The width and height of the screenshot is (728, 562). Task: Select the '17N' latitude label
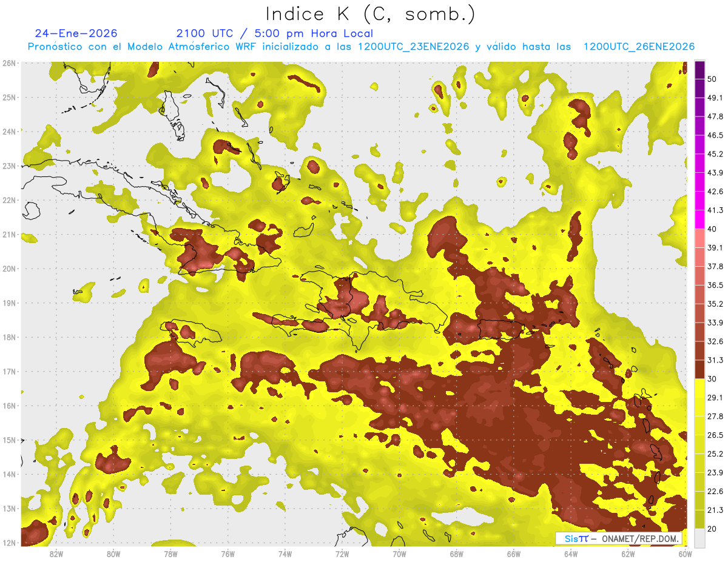[9, 371]
